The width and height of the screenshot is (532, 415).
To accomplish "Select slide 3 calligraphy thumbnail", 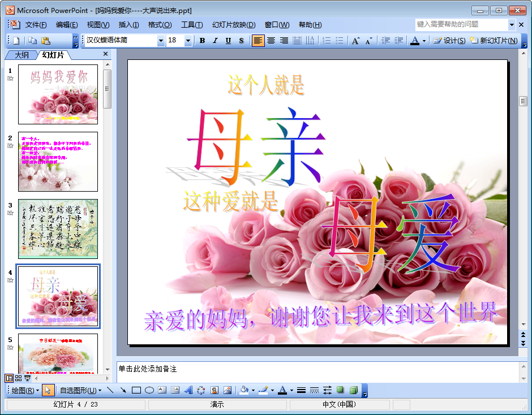I will [x=58, y=229].
